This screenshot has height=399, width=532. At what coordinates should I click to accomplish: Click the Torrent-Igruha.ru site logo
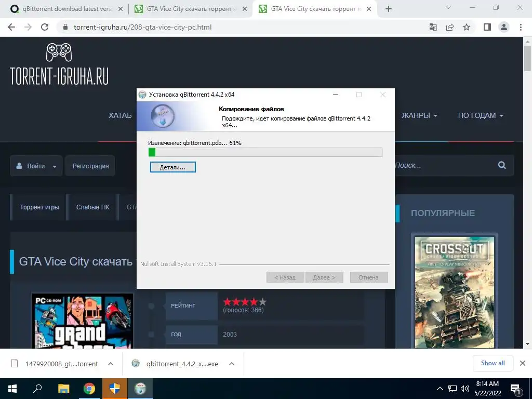[59, 64]
